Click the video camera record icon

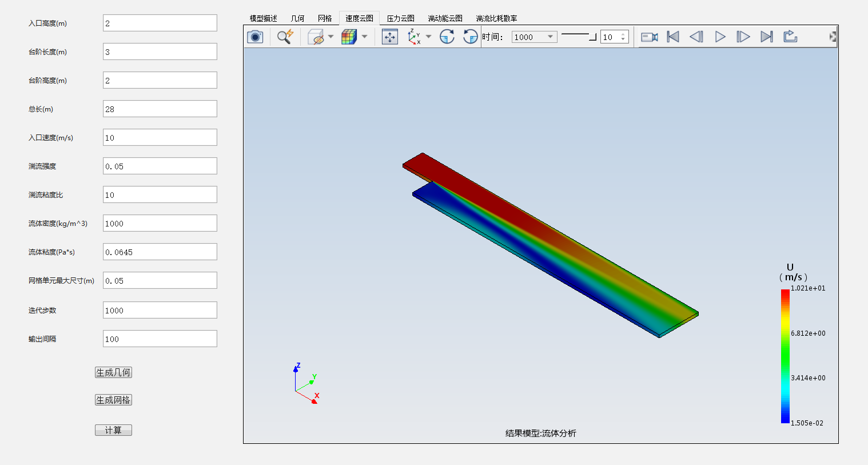[649, 37]
